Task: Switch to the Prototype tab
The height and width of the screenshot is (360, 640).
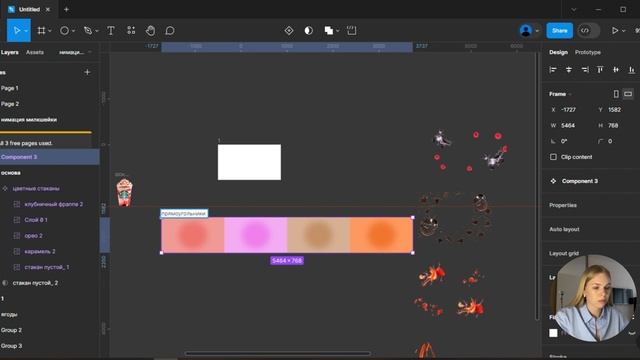Action: (587, 52)
